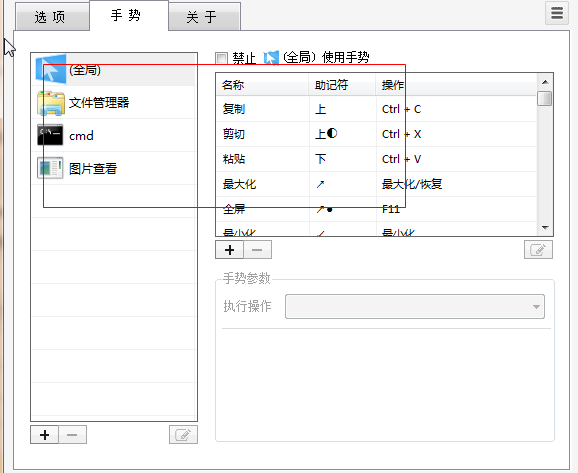The height and width of the screenshot is (473, 578).
Task: Select the 粘贴 gesture row
Action: pos(376,159)
